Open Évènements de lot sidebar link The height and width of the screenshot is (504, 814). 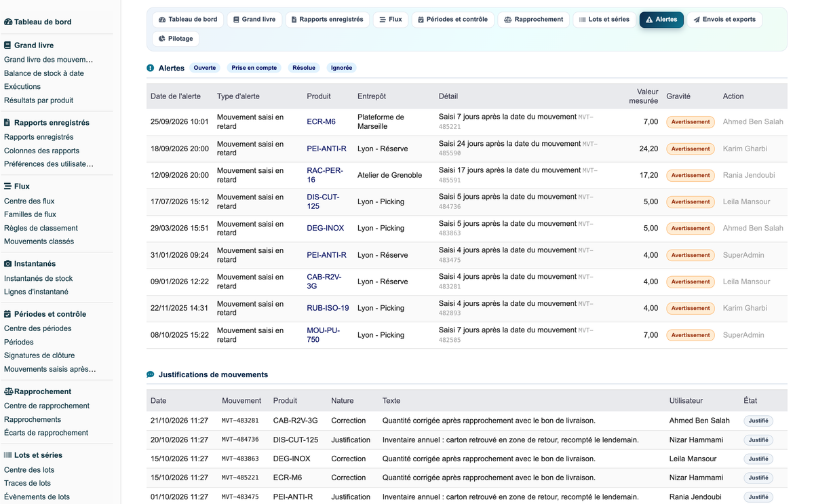[37, 497]
